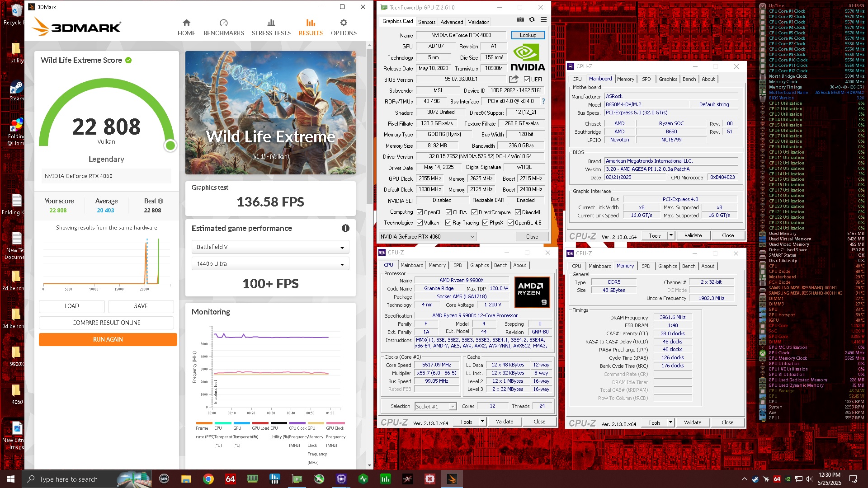Image resolution: width=868 pixels, height=488 pixels.
Task: Go to 3DMark HOME
Action: click(x=186, y=28)
